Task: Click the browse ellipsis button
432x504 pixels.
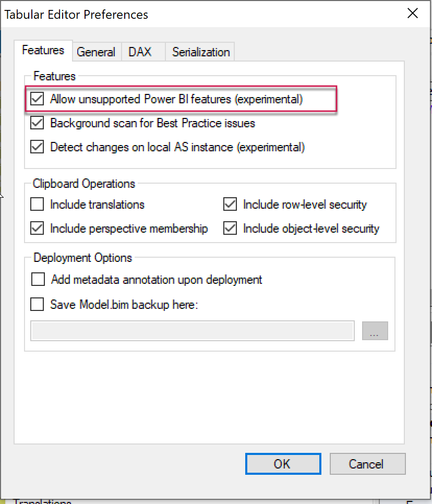Action: click(375, 331)
